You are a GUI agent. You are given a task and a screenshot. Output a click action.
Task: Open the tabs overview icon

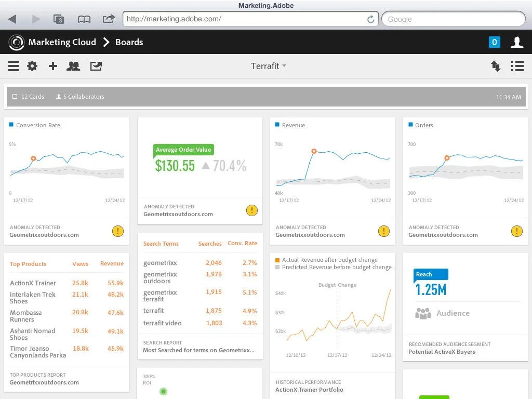[x=59, y=19]
